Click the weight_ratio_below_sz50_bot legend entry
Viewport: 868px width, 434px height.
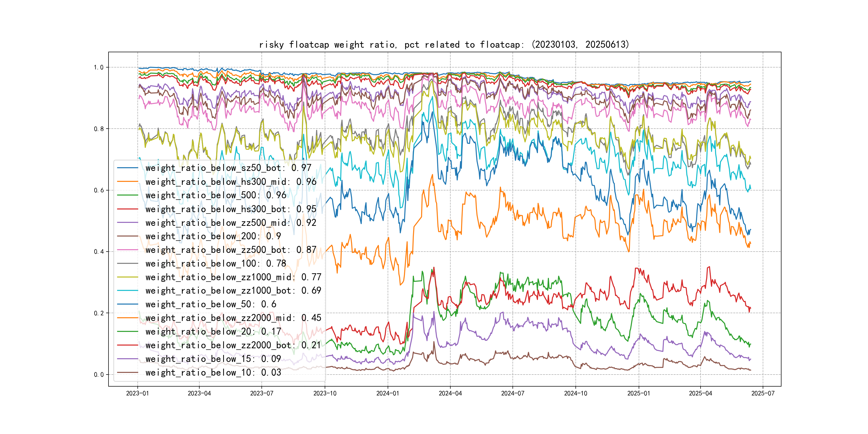228,168
